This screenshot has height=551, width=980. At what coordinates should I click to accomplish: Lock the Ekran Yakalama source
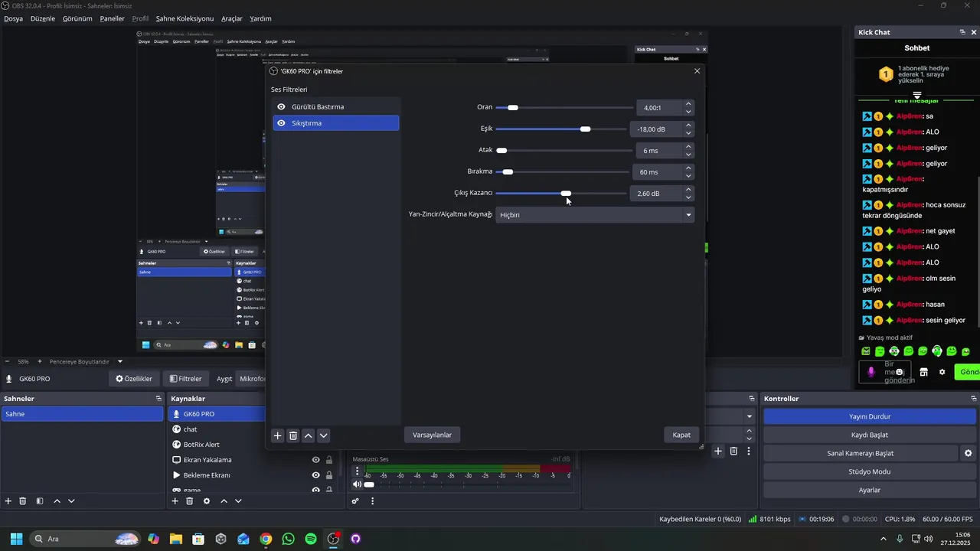[x=329, y=460]
